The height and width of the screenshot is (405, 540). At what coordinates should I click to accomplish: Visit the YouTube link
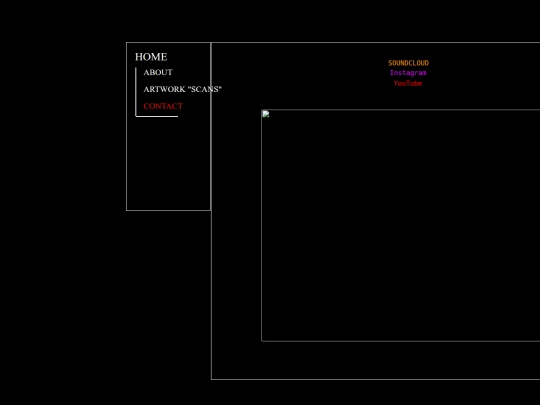click(x=408, y=83)
